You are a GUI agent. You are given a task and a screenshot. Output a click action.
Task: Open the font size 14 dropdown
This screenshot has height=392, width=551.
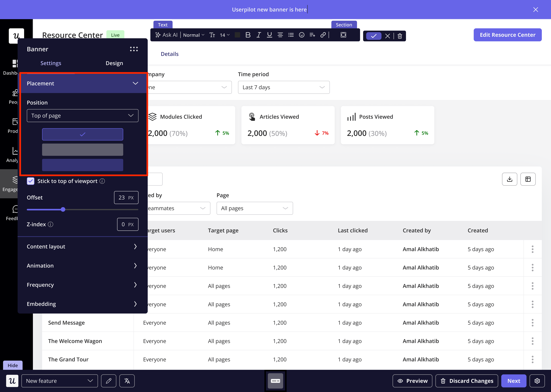tap(225, 35)
